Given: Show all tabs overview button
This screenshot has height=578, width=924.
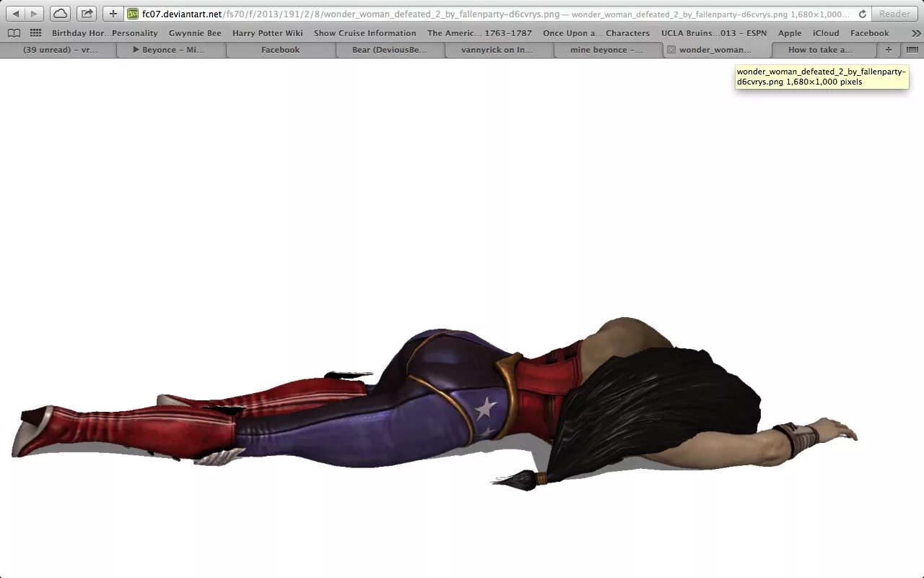Looking at the screenshot, I should [912, 50].
